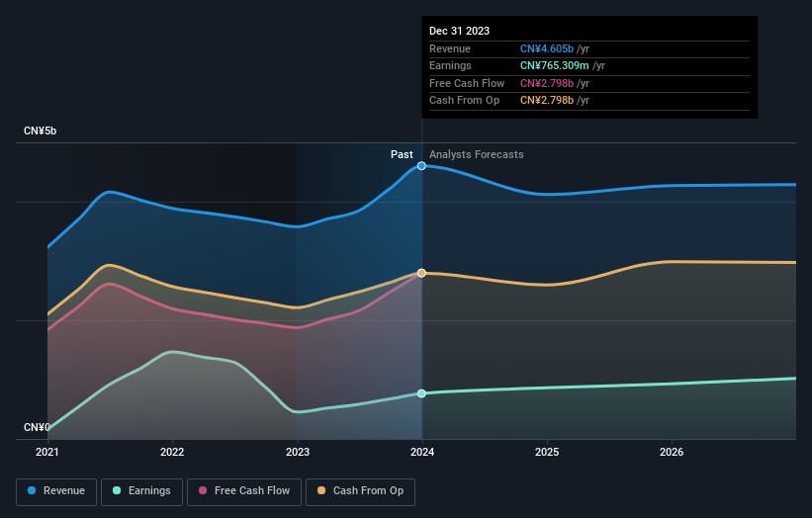Click the Past label

coord(402,154)
